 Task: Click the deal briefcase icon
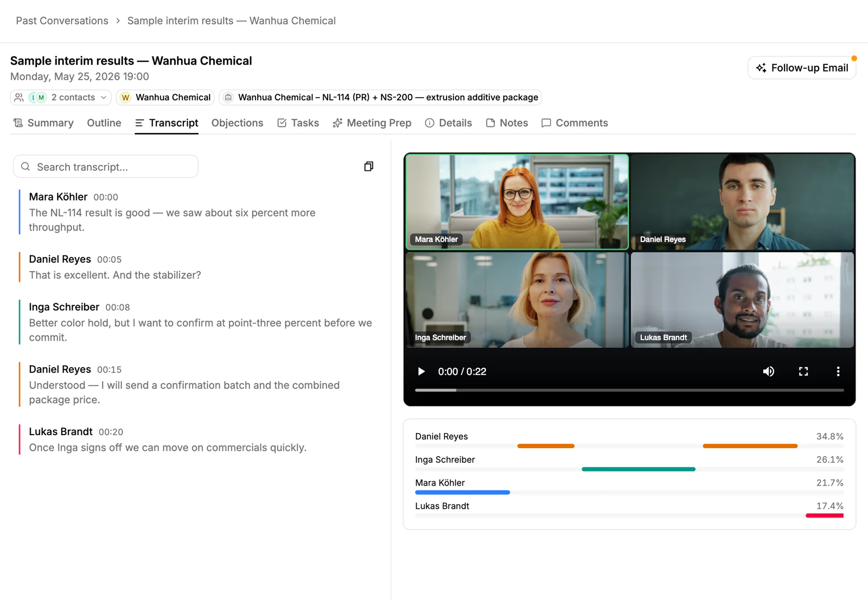click(228, 98)
